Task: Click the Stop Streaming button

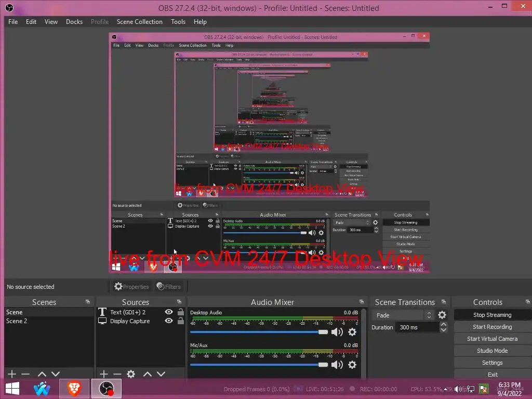Action: tap(493, 315)
